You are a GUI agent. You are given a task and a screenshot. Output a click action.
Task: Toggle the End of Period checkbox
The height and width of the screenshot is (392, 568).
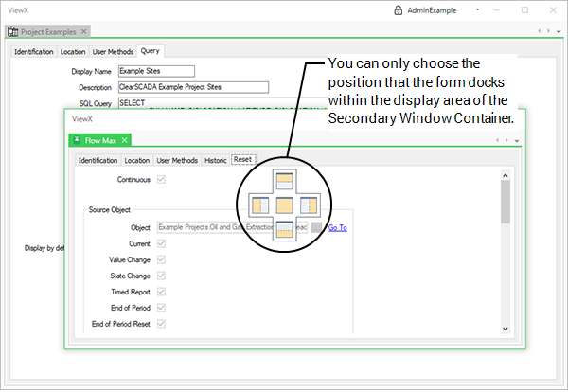(161, 308)
